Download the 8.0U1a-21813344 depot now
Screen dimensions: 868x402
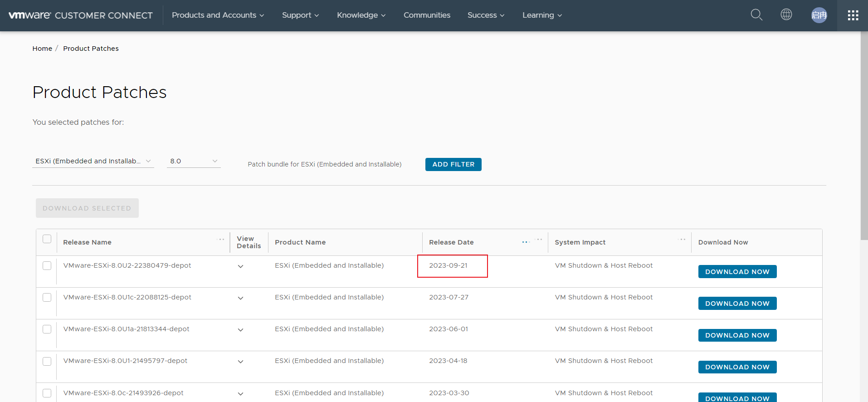point(737,335)
